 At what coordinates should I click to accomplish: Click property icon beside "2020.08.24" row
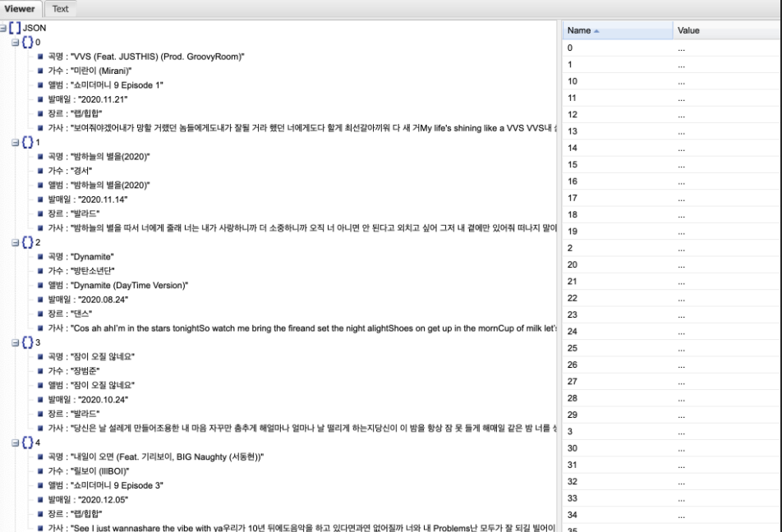coord(40,300)
